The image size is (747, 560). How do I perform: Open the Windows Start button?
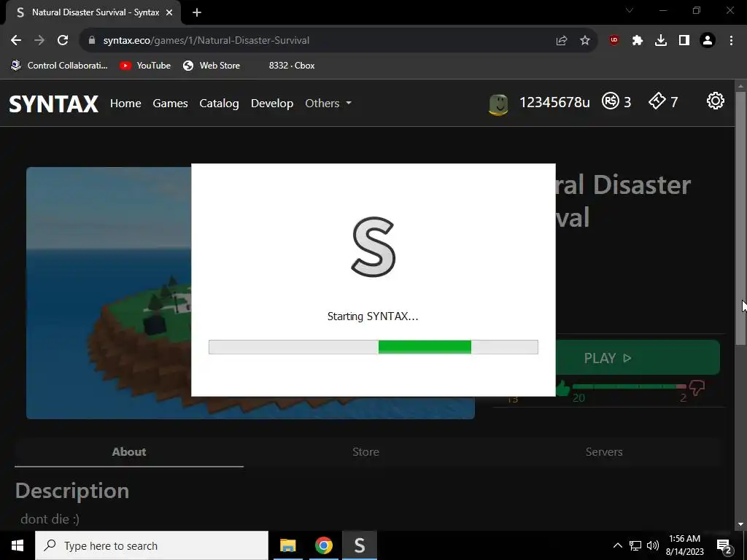point(18,545)
